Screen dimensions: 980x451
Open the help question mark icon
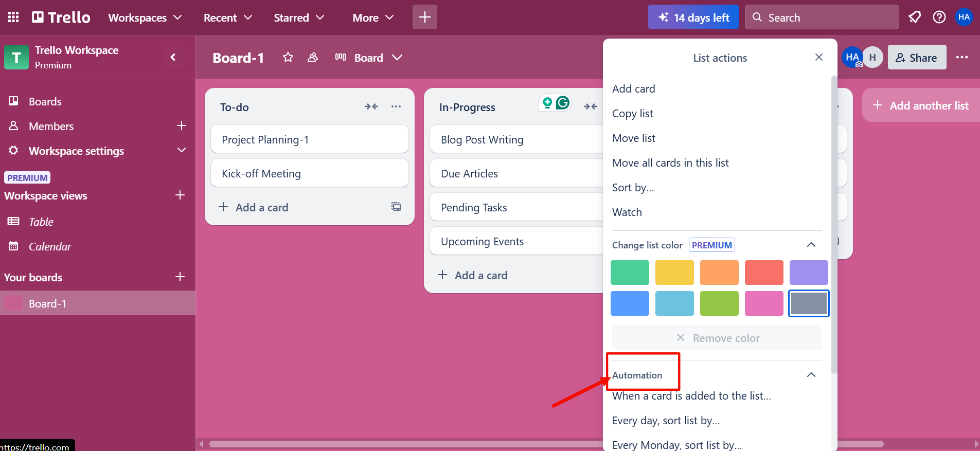[939, 17]
